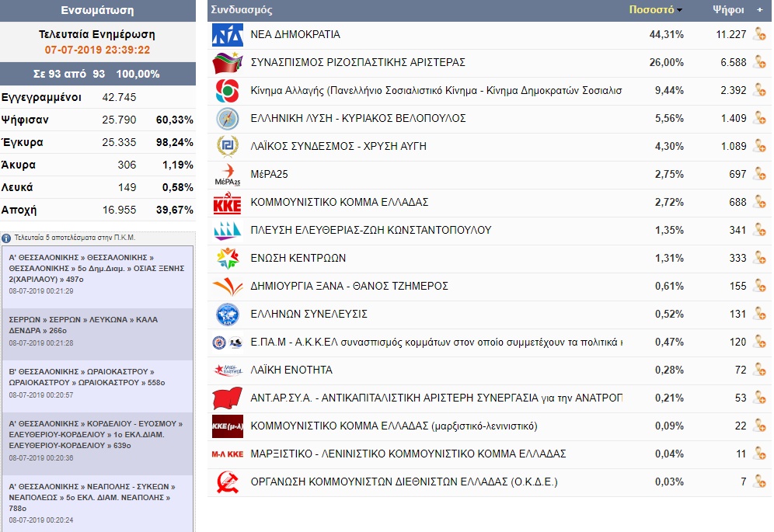The width and height of the screenshot is (774, 532).
Task: Open candidates icon for Λαϊκή Ενότητα row
Action: [x=759, y=370]
